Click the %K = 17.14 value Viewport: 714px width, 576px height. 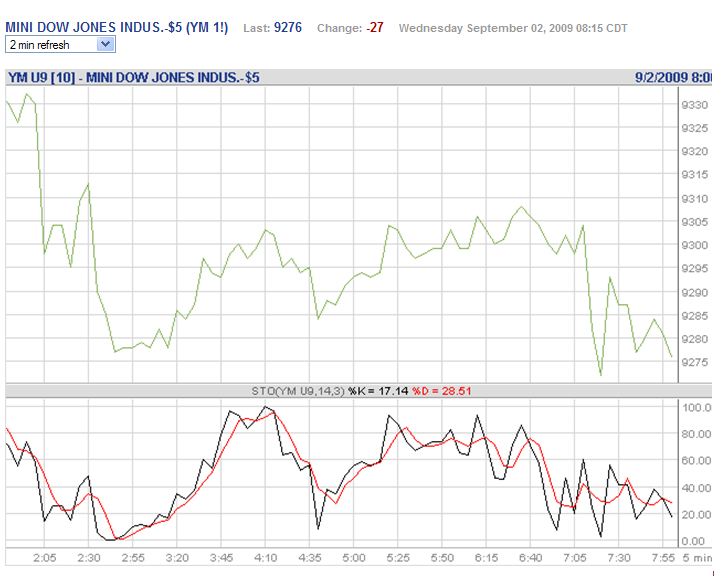(x=378, y=391)
